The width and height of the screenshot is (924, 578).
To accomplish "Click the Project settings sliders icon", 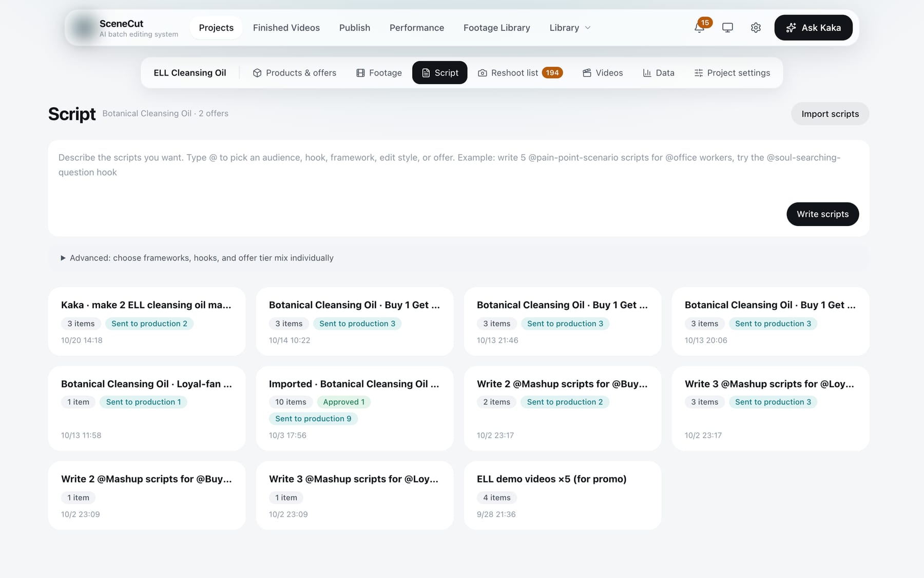I will pyautogui.click(x=699, y=73).
